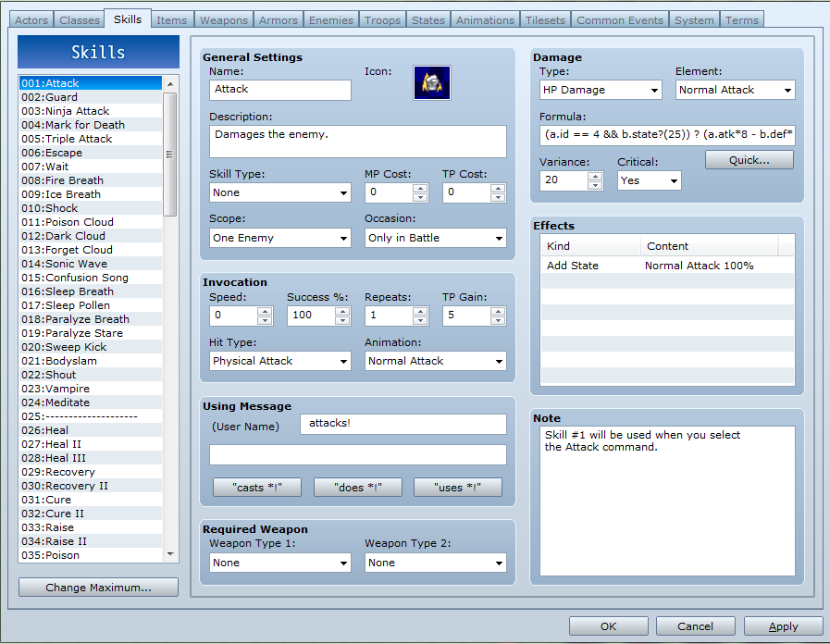Click the Success % stepper arrows
The height and width of the screenshot is (644, 830).
click(342, 316)
